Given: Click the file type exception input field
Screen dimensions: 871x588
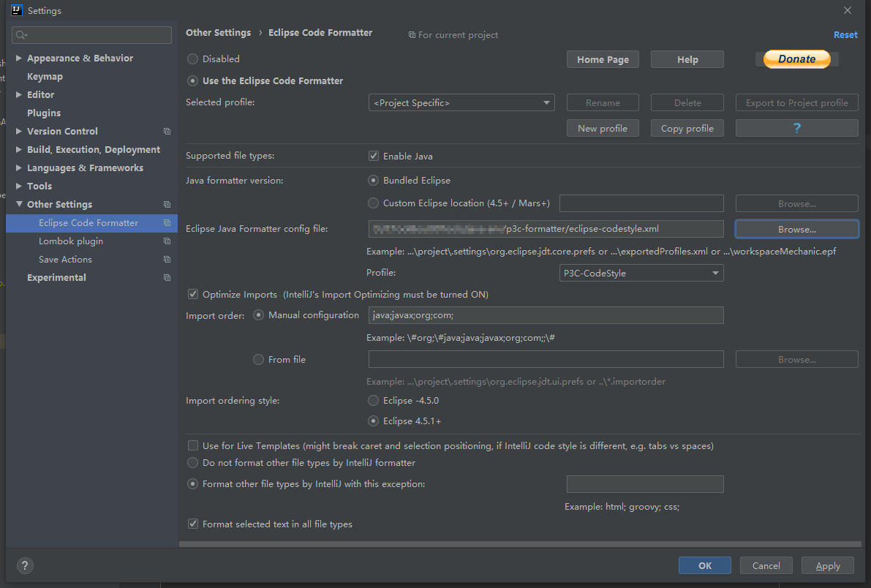Looking at the screenshot, I should pyautogui.click(x=645, y=484).
